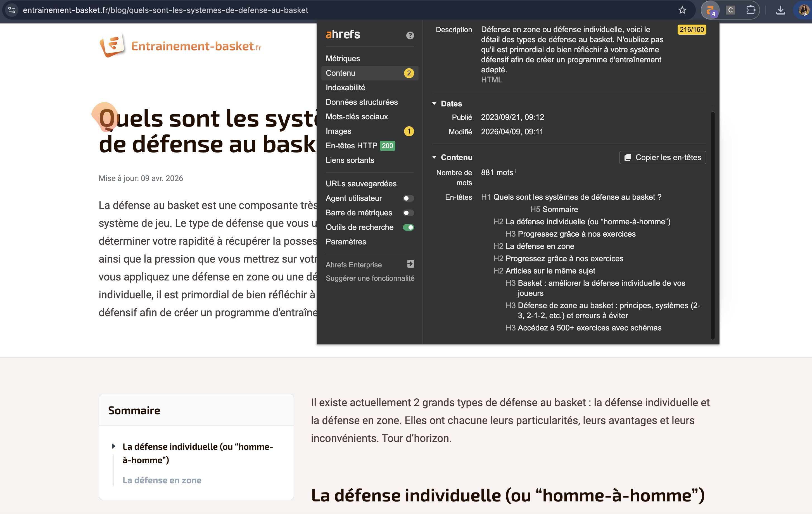This screenshot has width=812, height=514.
Task: Open the browser extensions puzzle icon
Action: point(751,10)
